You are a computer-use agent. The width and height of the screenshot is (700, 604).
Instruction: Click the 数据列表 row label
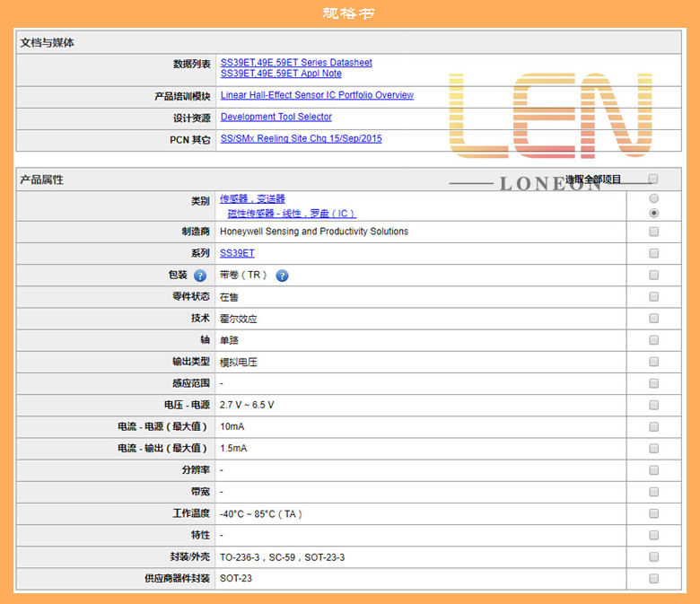pyautogui.click(x=191, y=65)
